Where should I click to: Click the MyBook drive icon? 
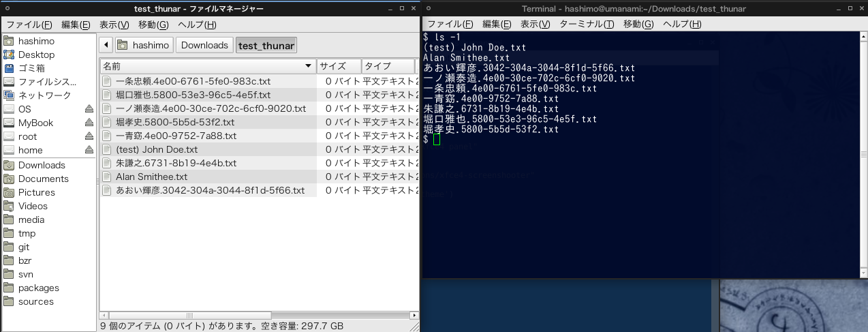coord(9,123)
